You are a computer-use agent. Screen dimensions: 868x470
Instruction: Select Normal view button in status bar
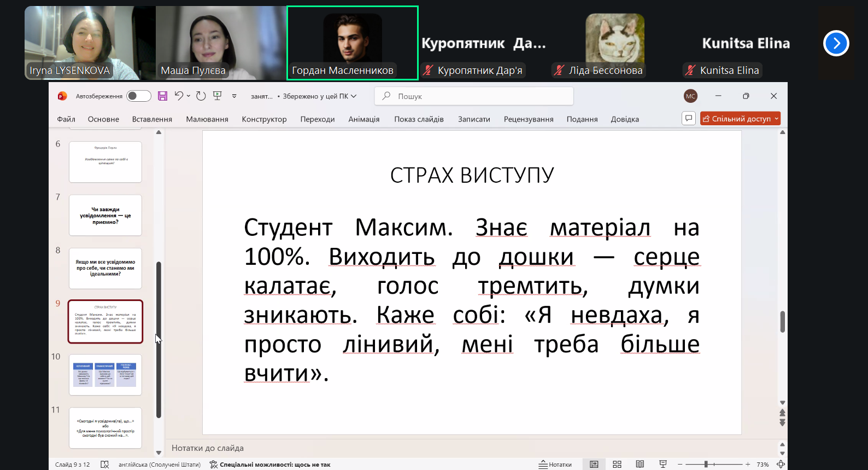point(594,465)
